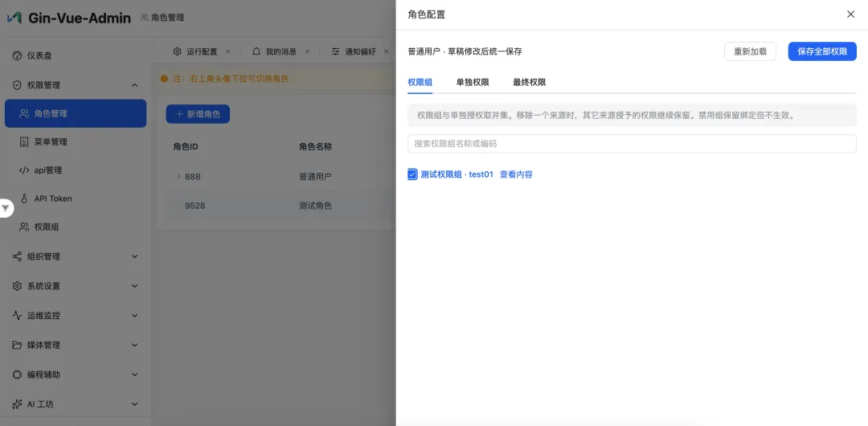Click the breadcrumb 角色管理 user icon

point(145,18)
